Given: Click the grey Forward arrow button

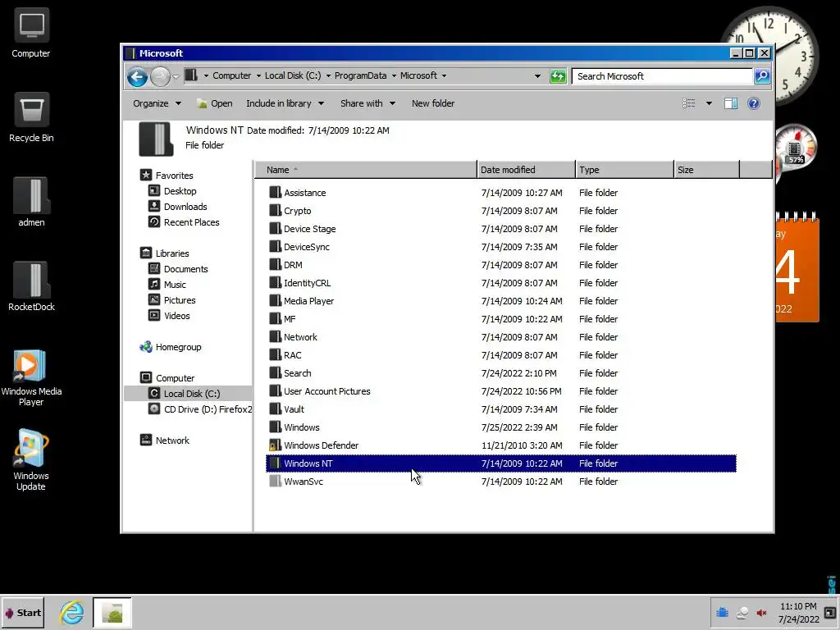Looking at the screenshot, I should coord(160,76).
